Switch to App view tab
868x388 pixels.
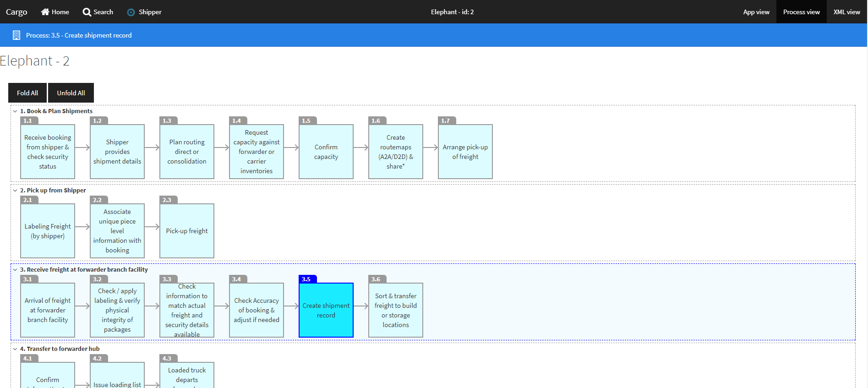tap(756, 12)
